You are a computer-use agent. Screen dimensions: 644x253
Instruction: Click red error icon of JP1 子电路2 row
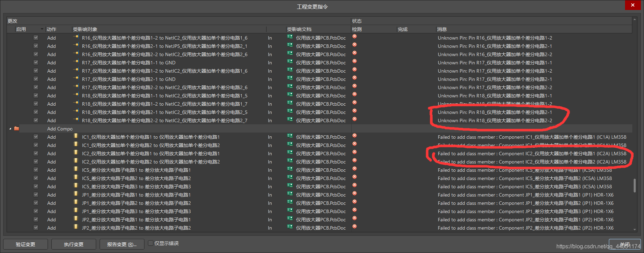354,202
